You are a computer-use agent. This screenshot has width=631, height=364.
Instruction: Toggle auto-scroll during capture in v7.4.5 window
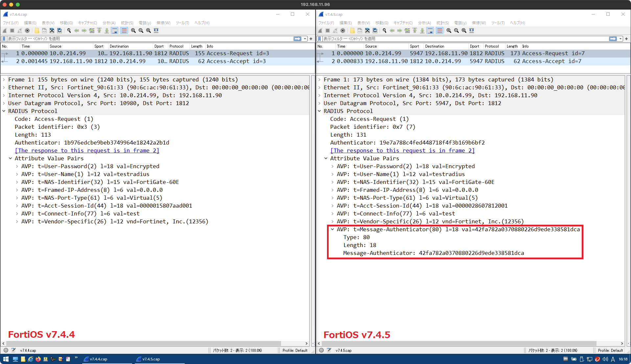coord(430,31)
